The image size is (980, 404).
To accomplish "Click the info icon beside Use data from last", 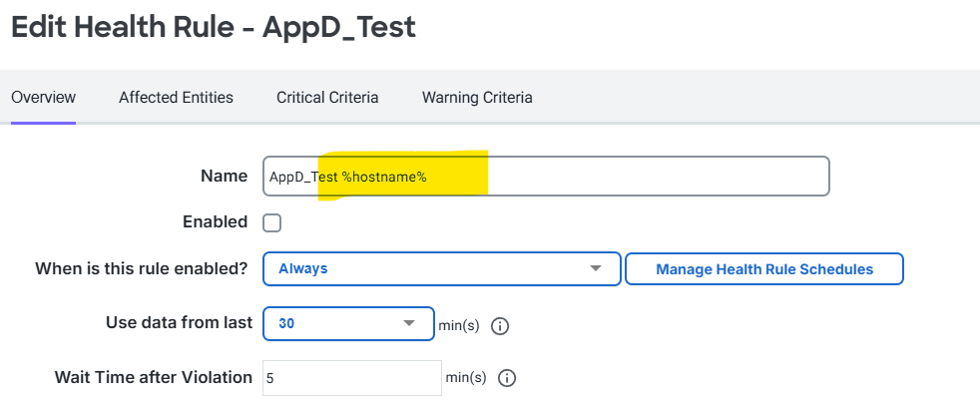I will point(501,325).
